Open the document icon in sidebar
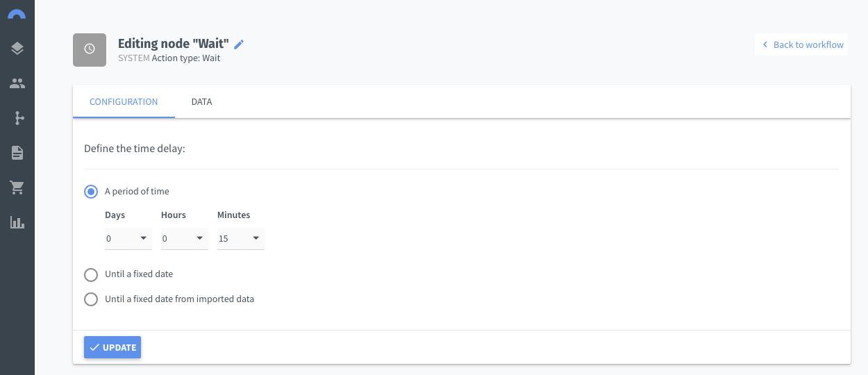This screenshot has height=375, width=868. point(17,153)
